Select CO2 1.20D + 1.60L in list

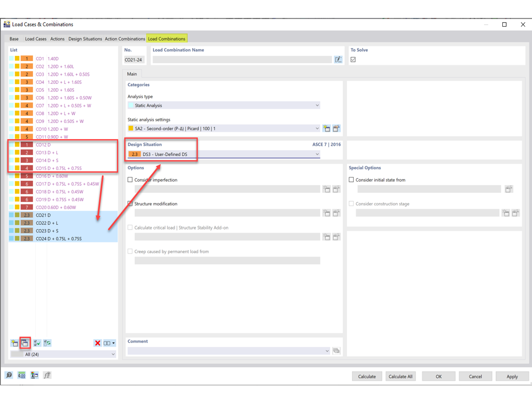63,66
